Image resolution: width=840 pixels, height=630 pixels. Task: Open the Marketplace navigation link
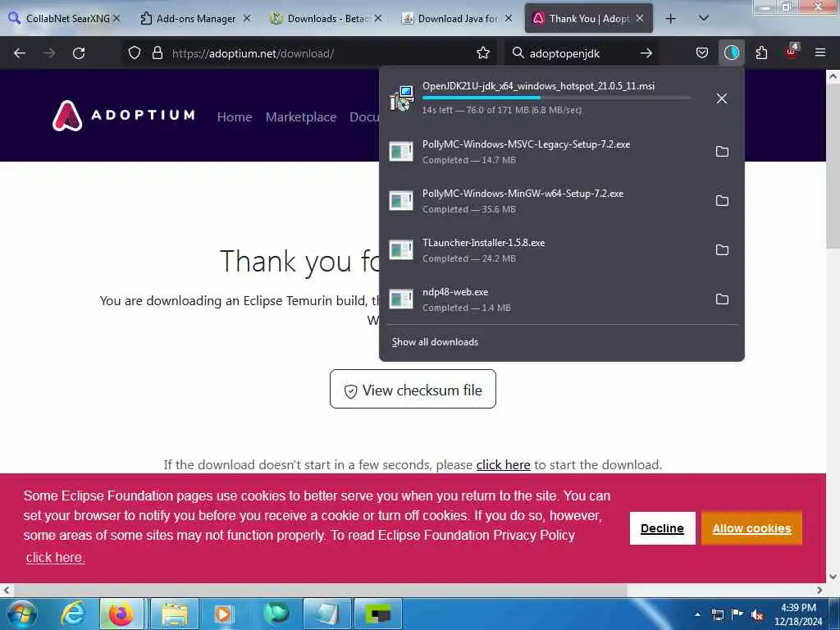pyautogui.click(x=301, y=116)
